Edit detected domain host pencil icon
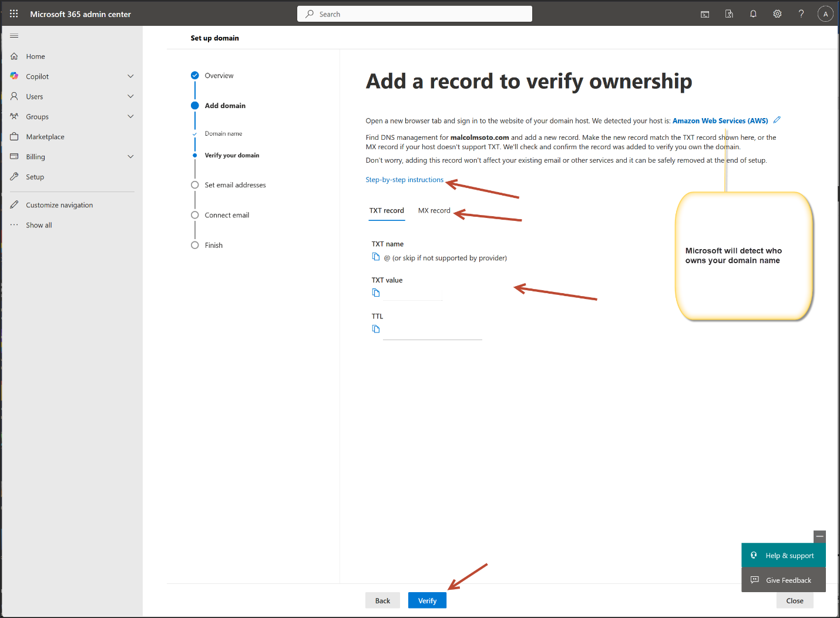 777,120
